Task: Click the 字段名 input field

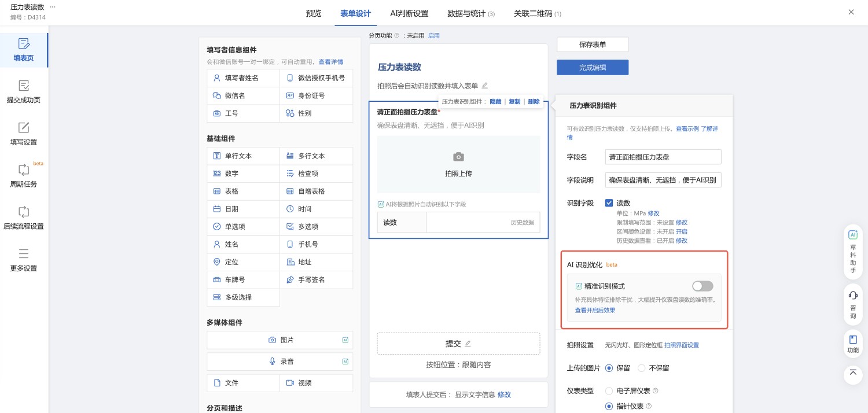Action: [663, 157]
